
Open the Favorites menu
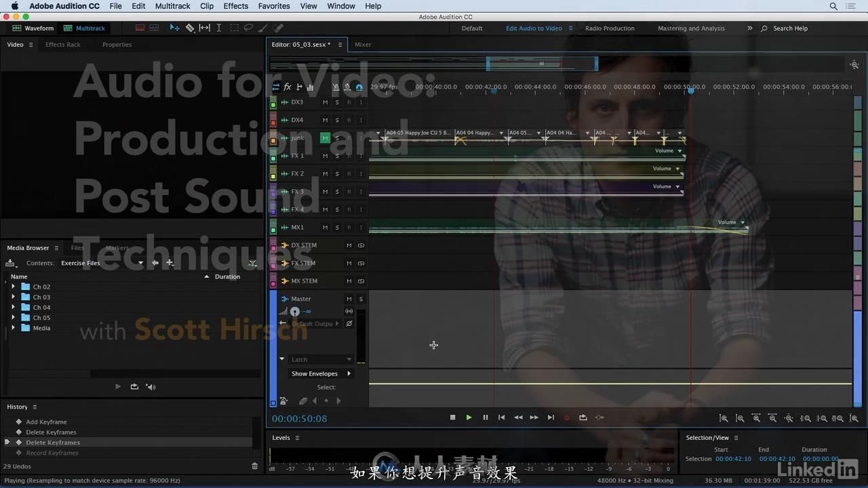(x=274, y=6)
